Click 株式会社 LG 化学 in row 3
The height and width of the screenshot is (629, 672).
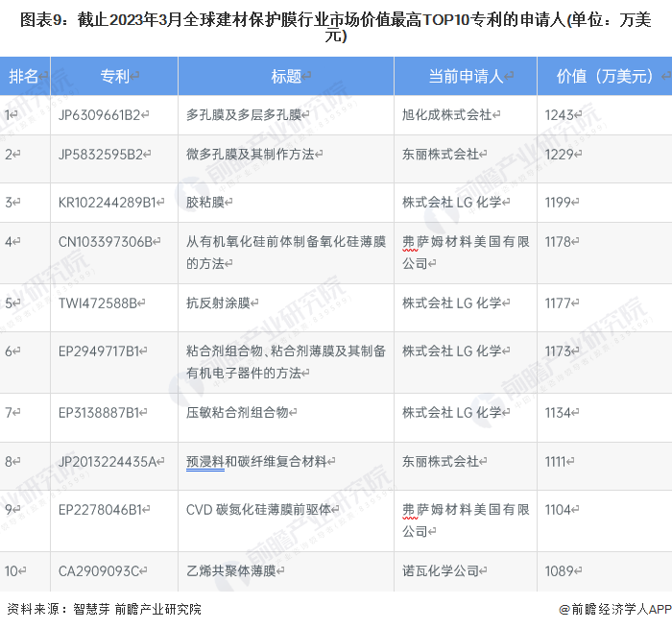tap(452, 202)
